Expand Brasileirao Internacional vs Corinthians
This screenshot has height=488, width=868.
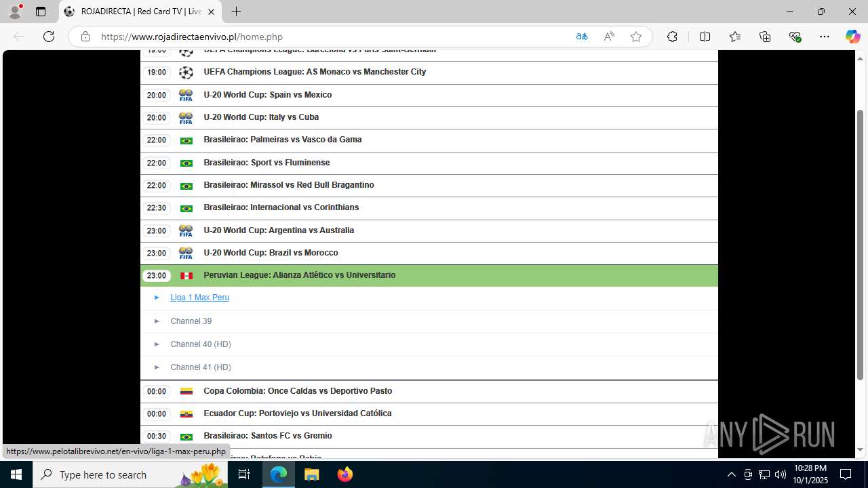[429, 208]
